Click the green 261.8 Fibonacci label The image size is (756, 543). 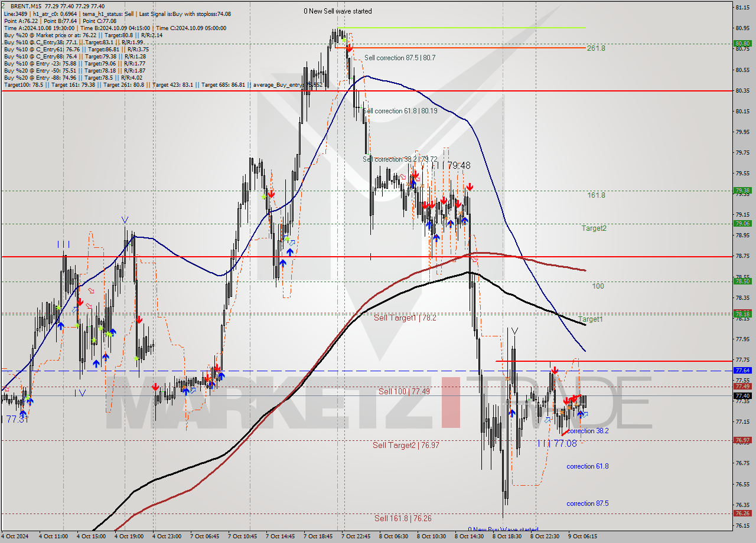point(596,48)
